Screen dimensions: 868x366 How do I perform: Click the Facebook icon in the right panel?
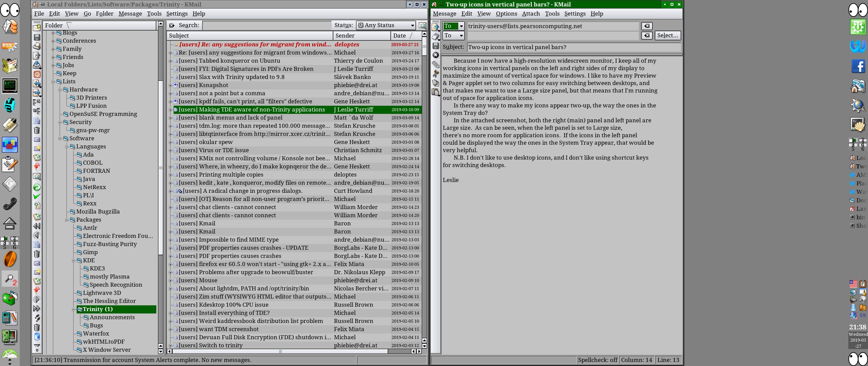[858, 66]
